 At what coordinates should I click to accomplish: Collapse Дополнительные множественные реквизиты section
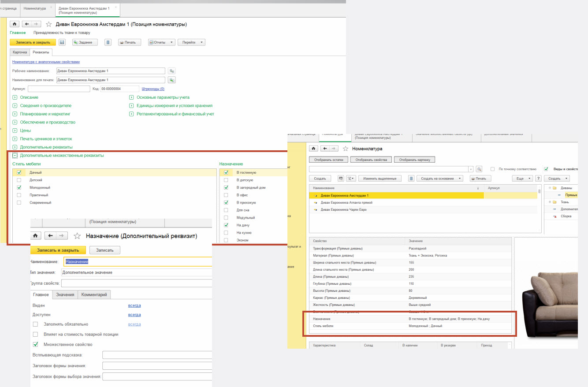click(15, 156)
